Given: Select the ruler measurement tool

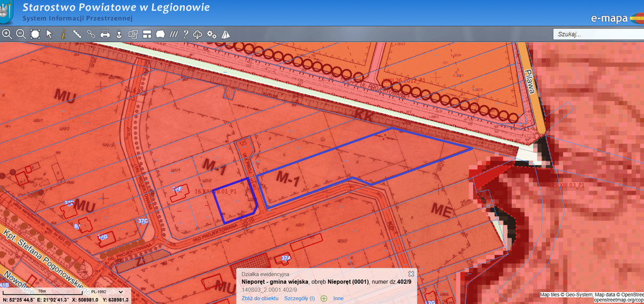Looking at the screenshot, I should click(77, 34).
